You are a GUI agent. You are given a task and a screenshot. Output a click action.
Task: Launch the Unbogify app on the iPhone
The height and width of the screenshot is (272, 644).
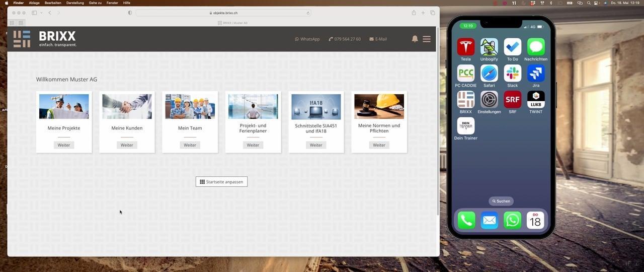(489, 47)
